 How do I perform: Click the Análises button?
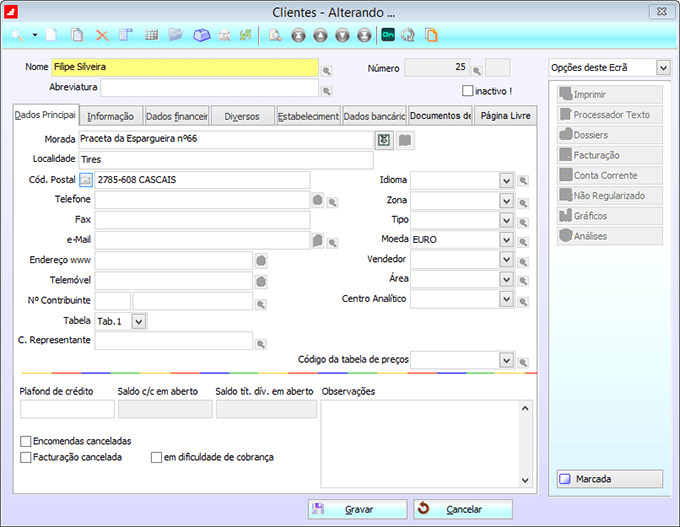[x=610, y=236]
